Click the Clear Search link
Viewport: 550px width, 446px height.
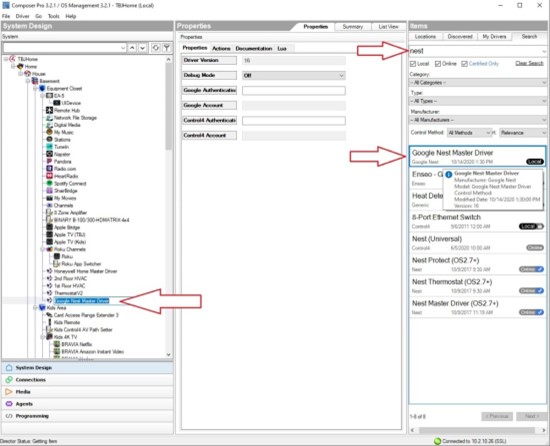pyautogui.click(x=529, y=63)
